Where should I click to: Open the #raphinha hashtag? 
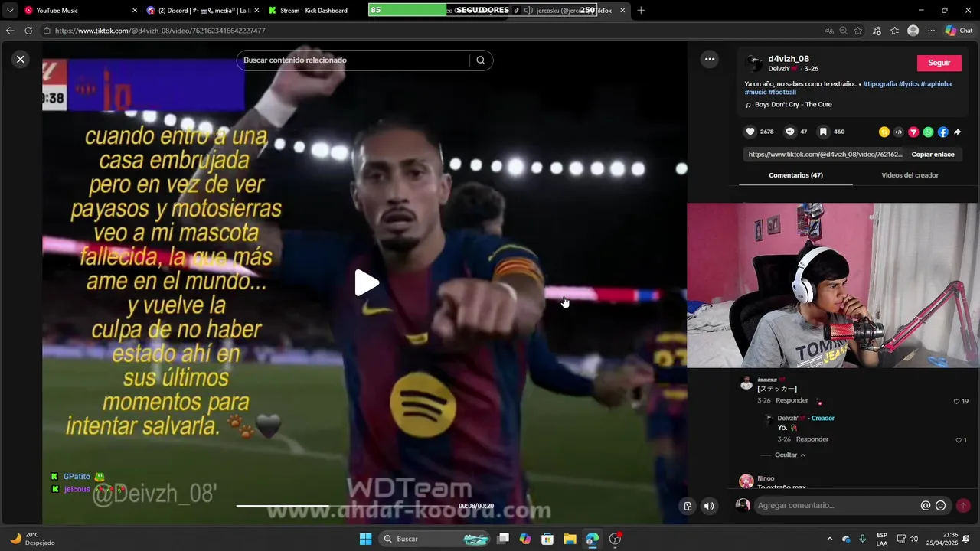[x=936, y=84]
